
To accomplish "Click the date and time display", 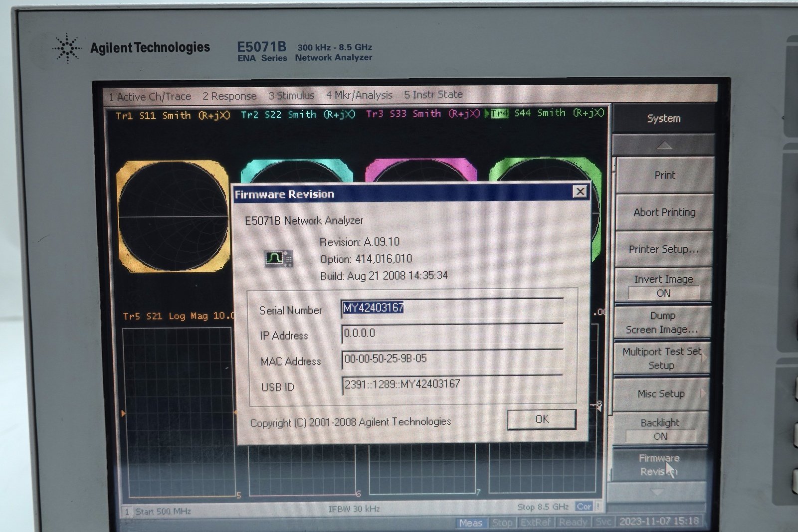I will 659,522.
